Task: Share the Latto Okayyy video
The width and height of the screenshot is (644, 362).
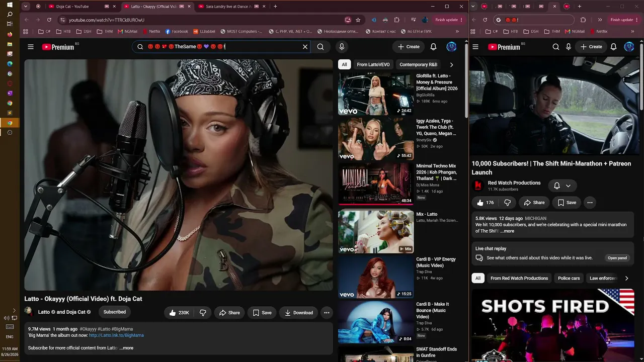Action: (x=229, y=313)
